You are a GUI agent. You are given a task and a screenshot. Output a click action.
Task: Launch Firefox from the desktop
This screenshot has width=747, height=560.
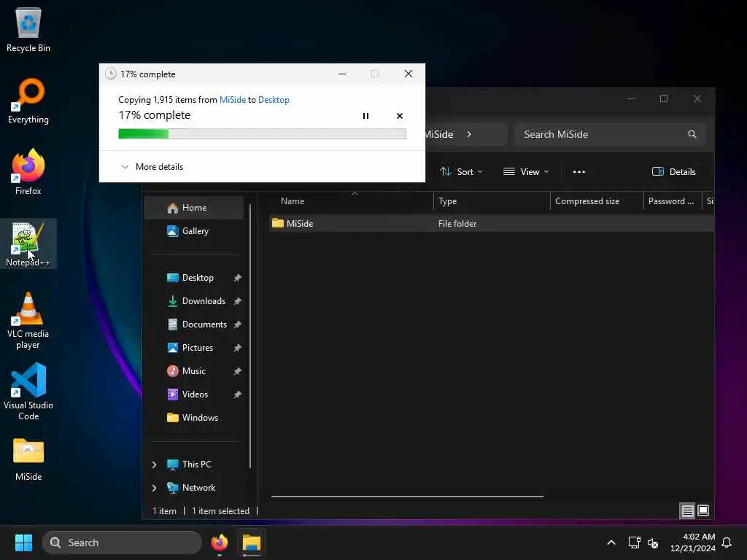point(28,172)
